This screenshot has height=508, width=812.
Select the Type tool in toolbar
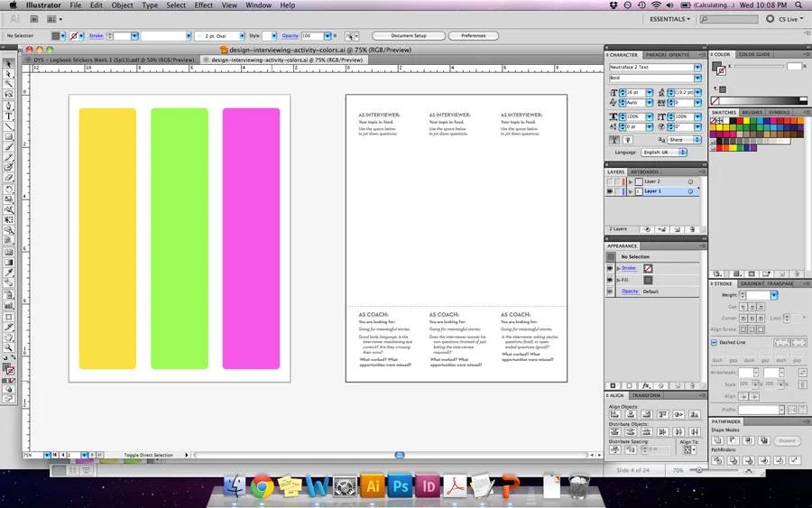[x=9, y=116]
